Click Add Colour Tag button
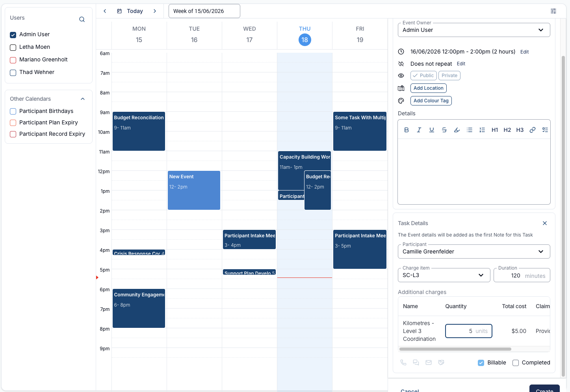The image size is (570, 392). click(x=431, y=101)
